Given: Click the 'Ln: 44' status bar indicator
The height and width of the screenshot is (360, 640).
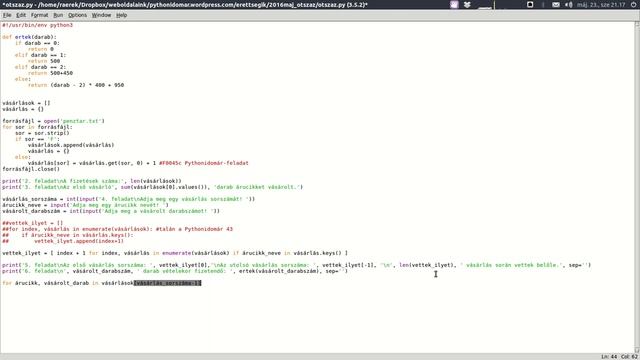Looking at the screenshot, I should pyautogui.click(x=609, y=357).
